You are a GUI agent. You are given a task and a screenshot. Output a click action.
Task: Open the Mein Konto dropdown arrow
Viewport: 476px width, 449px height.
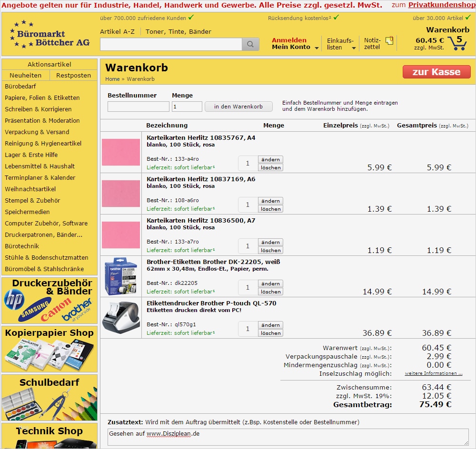[x=317, y=48]
